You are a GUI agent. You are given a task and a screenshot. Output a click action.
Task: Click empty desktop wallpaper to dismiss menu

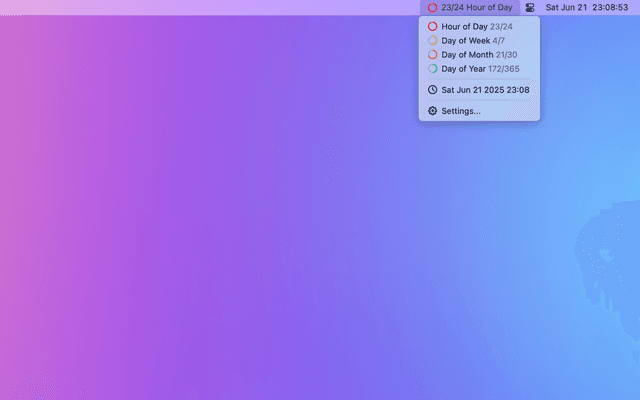coord(250,250)
